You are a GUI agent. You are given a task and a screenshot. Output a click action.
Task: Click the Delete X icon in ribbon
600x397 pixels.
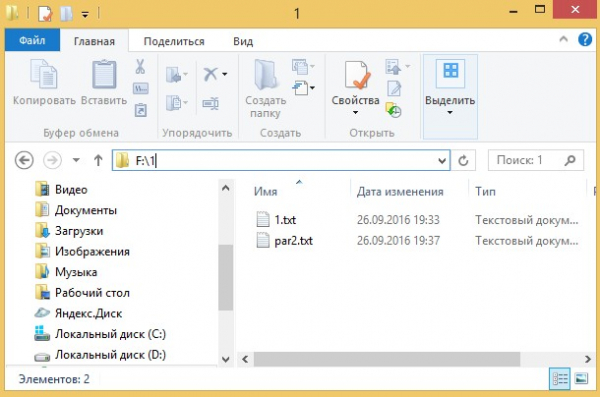click(210, 74)
